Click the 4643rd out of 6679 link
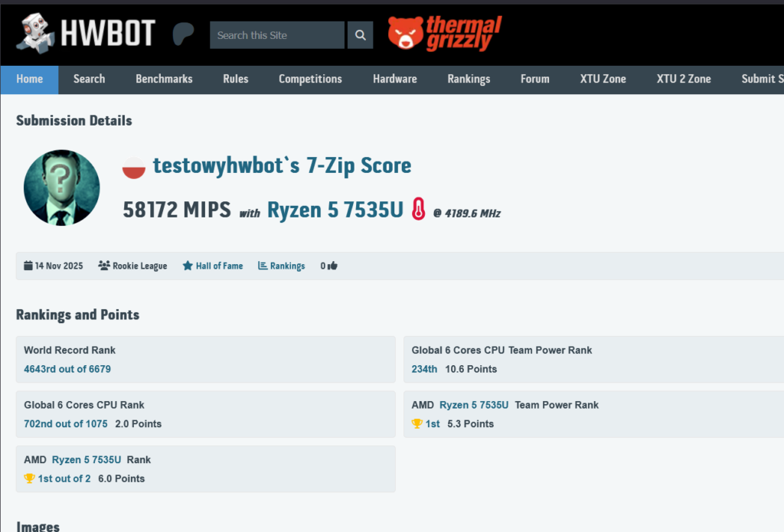This screenshot has width=784, height=532. [67, 369]
